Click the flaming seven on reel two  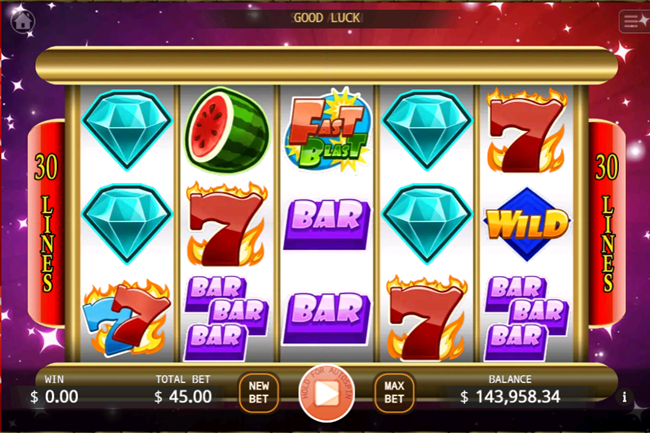pyautogui.click(x=226, y=224)
